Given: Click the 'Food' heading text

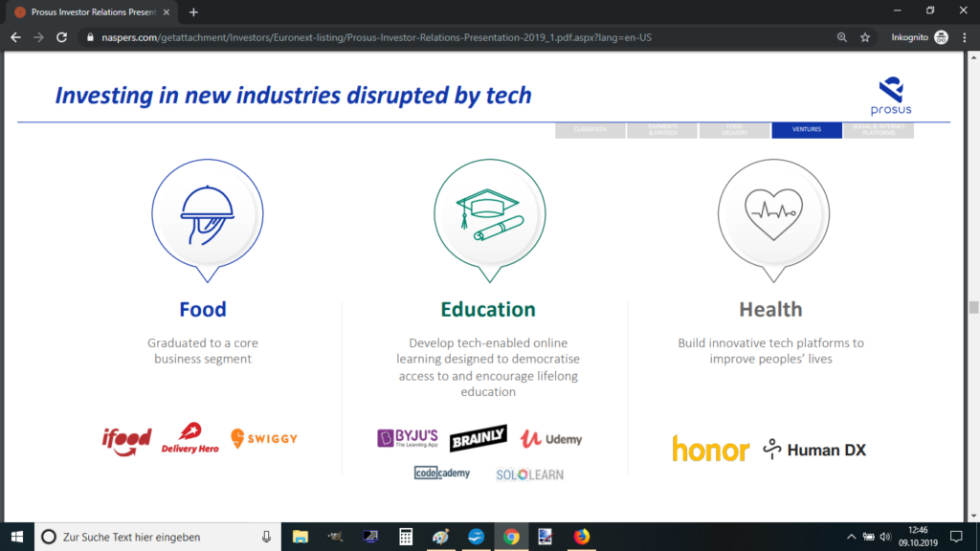Looking at the screenshot, I should point(203,309).
